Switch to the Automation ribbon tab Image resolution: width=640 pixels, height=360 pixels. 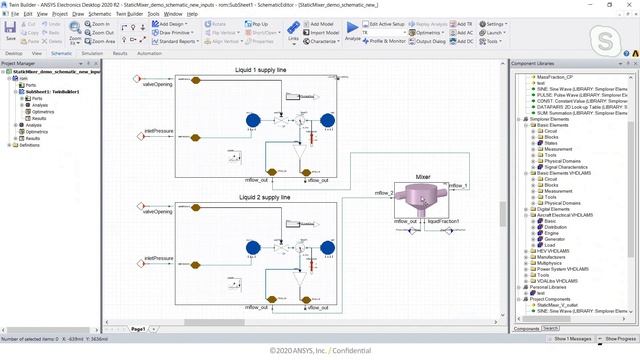[149, 53]
